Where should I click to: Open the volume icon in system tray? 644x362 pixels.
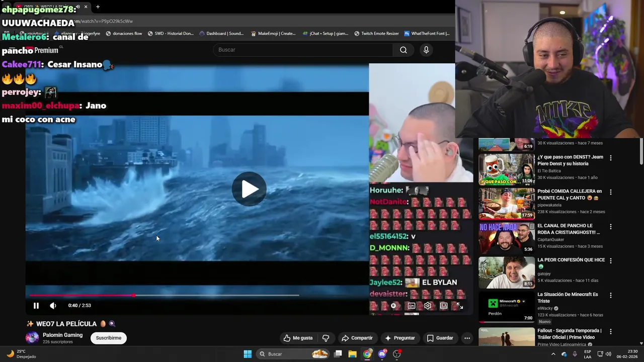(x=608, y=354)
